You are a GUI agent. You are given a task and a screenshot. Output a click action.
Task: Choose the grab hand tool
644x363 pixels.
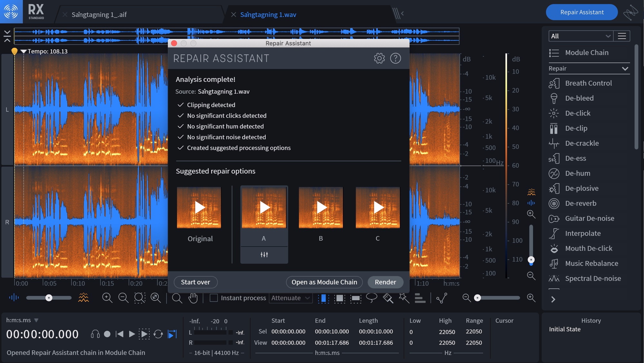(193, 298)
